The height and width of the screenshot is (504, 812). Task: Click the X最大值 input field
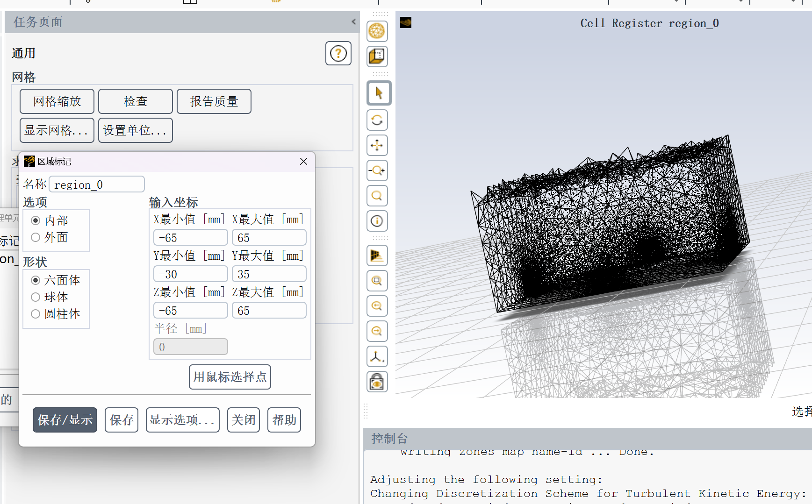pyautogui.click(x=269, y=238)
